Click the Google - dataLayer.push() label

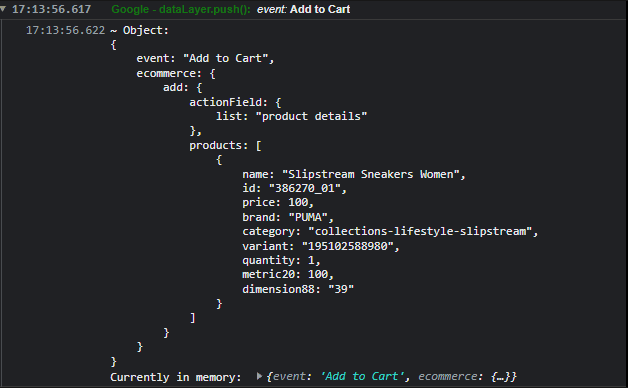pyautogui.click(x=181, y=9)
